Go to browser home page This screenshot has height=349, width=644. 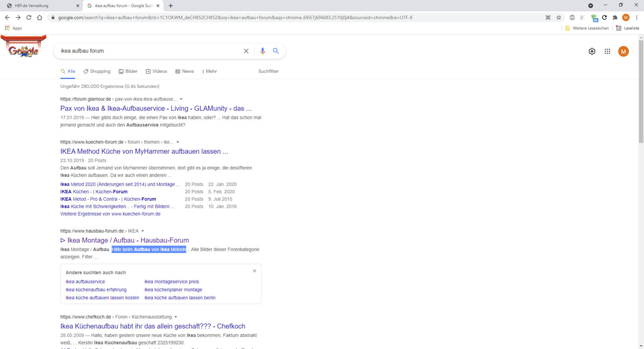(39, 17)
